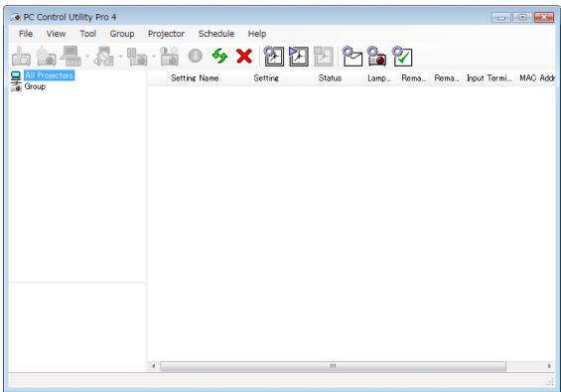Close the PC Control Utility window
The width and height of the screenshot is (561, 392).
[x=544, y=17]
